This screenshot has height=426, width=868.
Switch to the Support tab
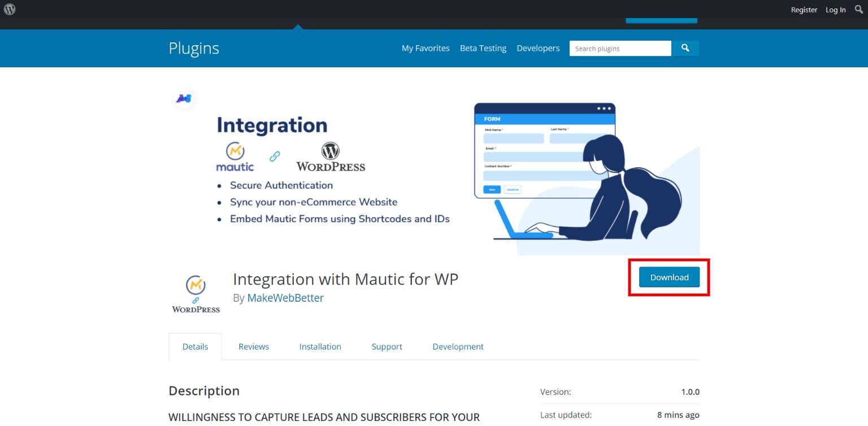point(387,346)
